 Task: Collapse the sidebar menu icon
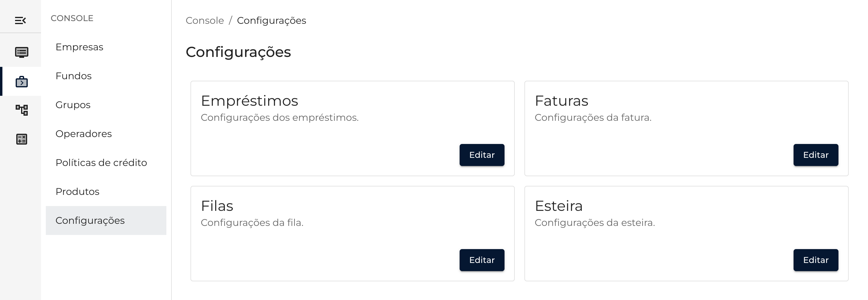pyautogui.click(x=20, y=20)
